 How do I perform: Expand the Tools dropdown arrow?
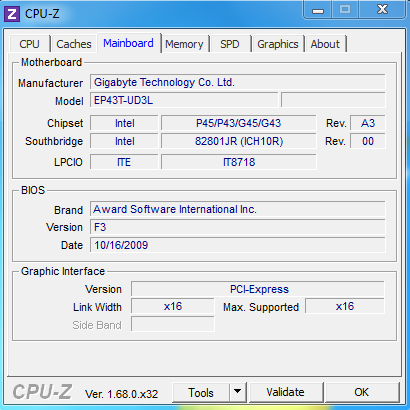[x=238, y=392]
